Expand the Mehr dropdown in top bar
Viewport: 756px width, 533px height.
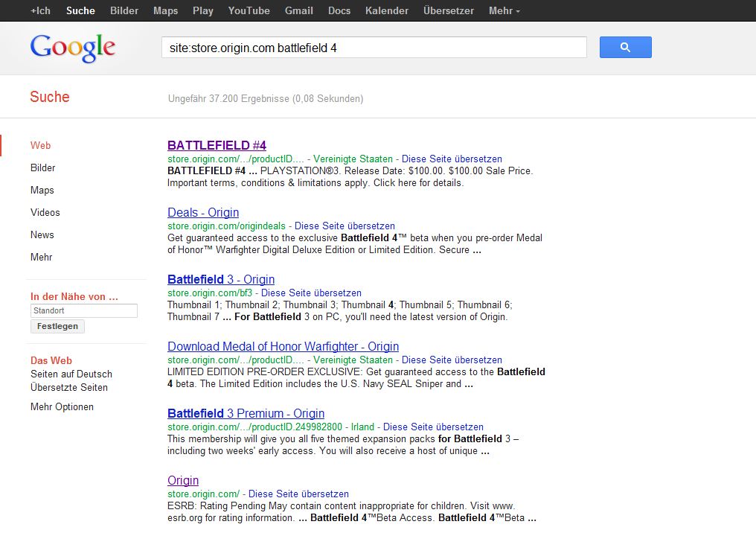pos(504,10)
